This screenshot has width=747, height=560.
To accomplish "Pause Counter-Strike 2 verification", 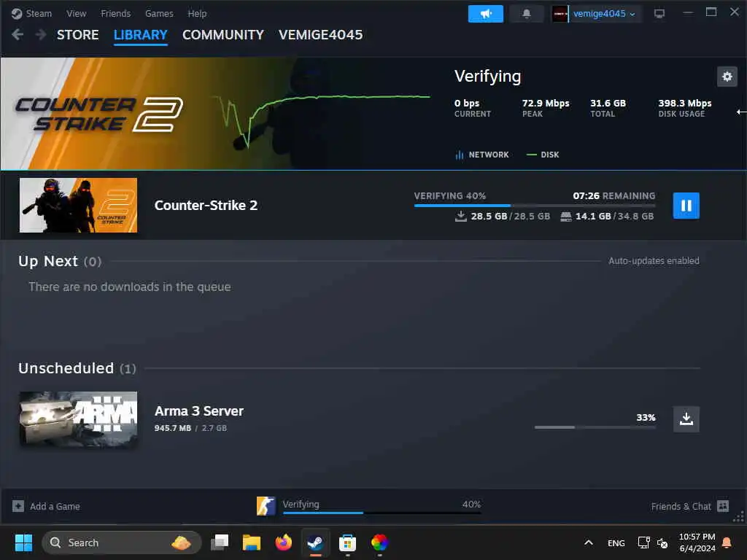I will pos(686,206).
